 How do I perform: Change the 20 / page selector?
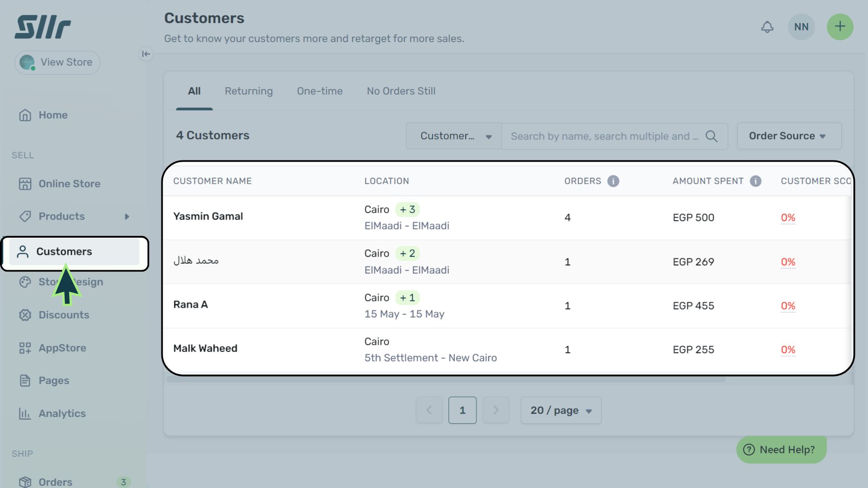click(561, 410)
